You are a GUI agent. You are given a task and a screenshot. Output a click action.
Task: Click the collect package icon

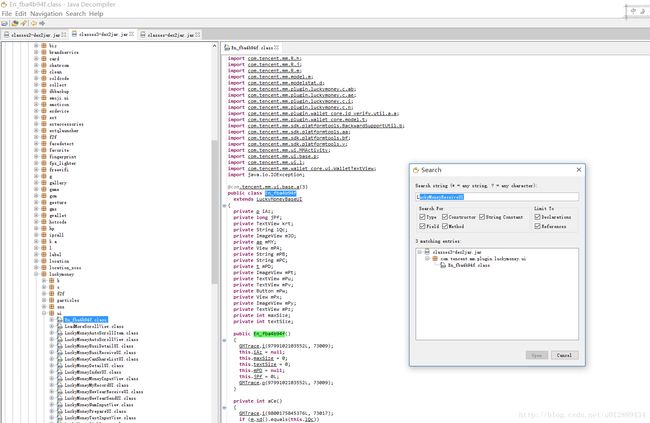coord(44,85)
